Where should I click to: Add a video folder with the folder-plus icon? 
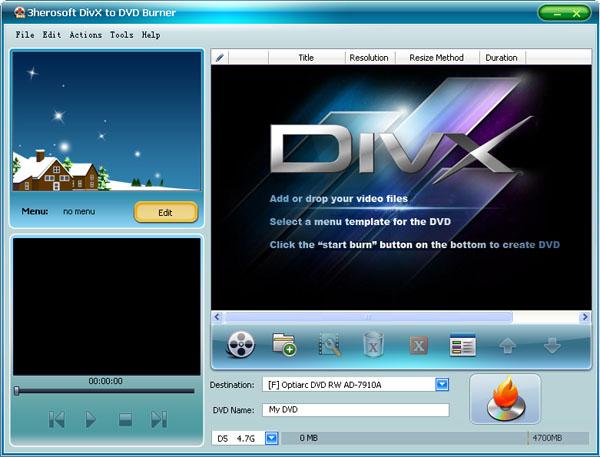coord(284,344)
